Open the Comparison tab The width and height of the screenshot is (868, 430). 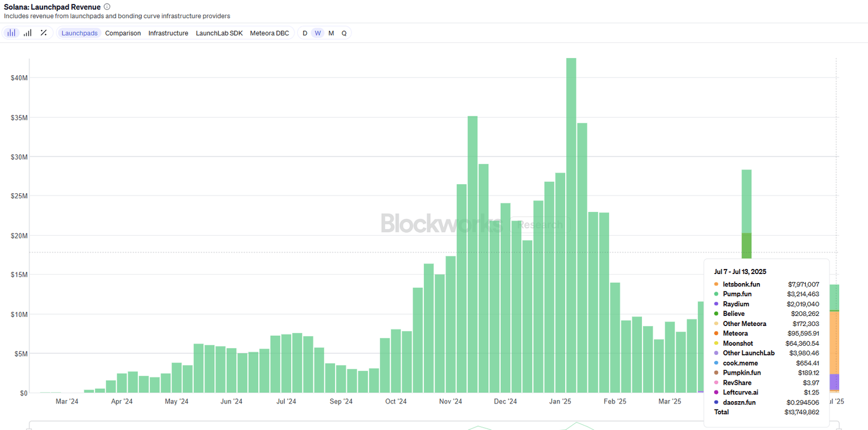pyautogui.click(x=123, y=33)
